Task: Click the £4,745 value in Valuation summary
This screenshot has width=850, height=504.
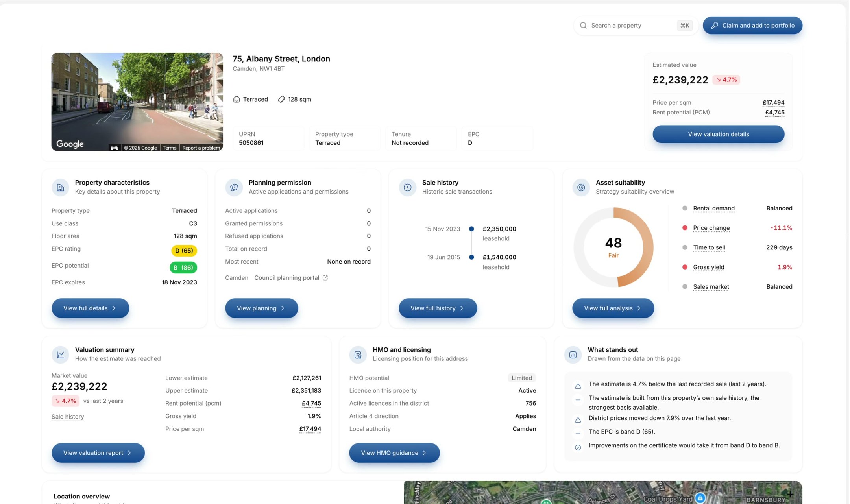Action: click(311, 404)
